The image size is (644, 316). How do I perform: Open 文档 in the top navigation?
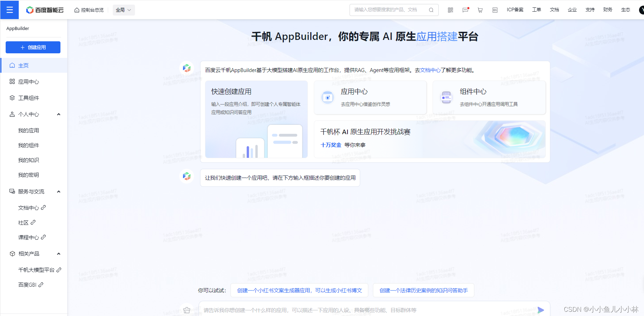point(554,10)
